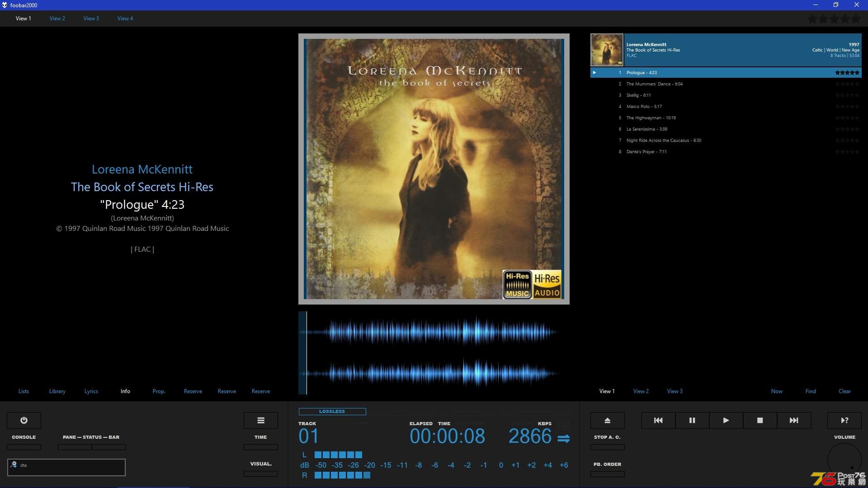Toggle the BAR button under Pane-Status-Bar

coord(109,447)
